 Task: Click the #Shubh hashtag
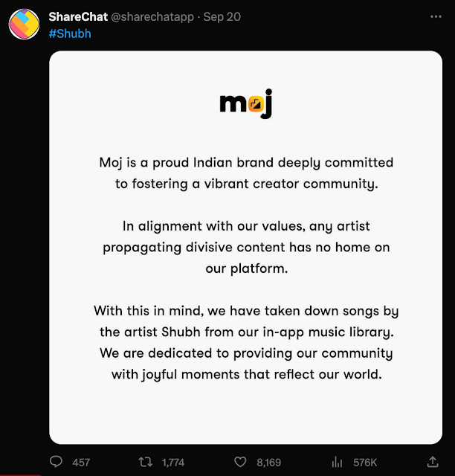pyautogui.click(x=70, y=33)
